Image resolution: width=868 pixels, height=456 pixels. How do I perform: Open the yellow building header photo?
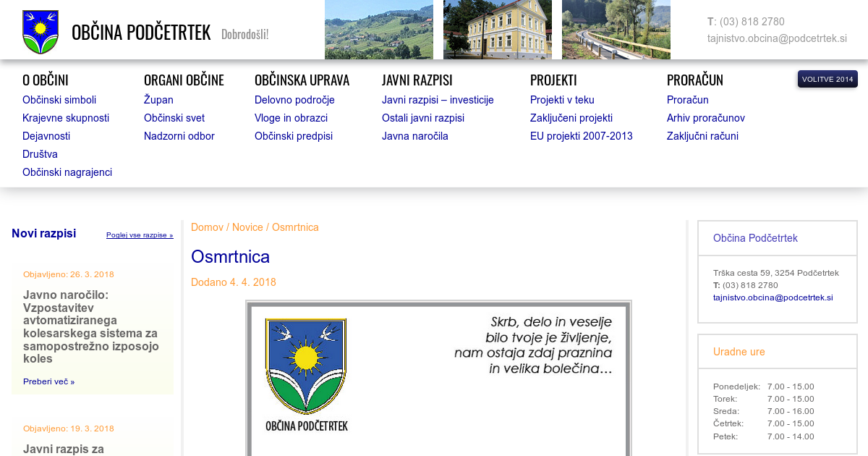[497, 30]
